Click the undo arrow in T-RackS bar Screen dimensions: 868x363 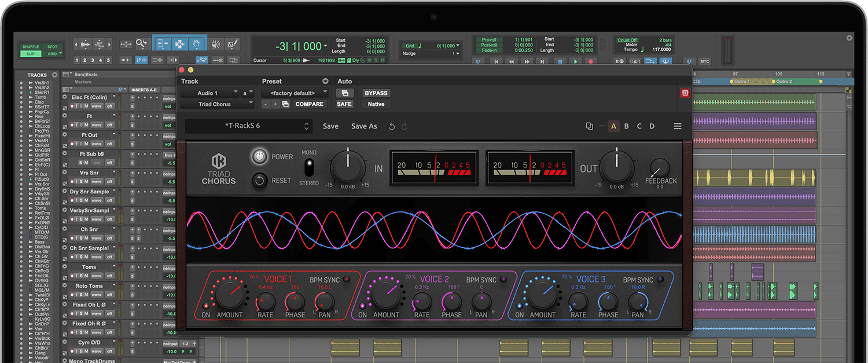pos(392,126)
